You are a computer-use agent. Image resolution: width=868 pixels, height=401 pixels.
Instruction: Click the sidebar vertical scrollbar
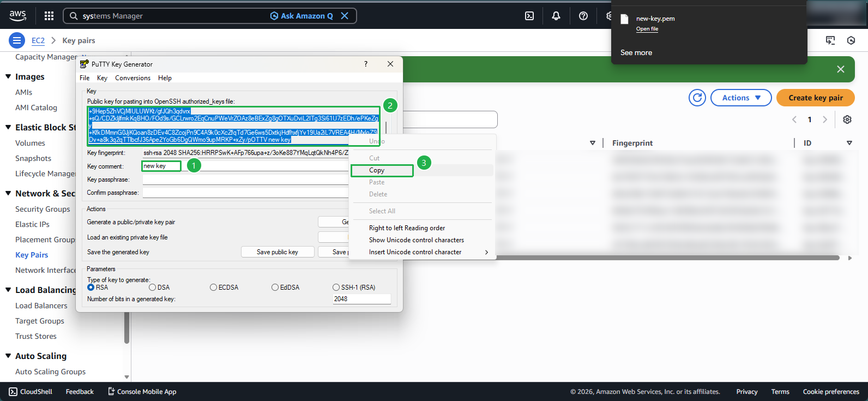[127, 327]
